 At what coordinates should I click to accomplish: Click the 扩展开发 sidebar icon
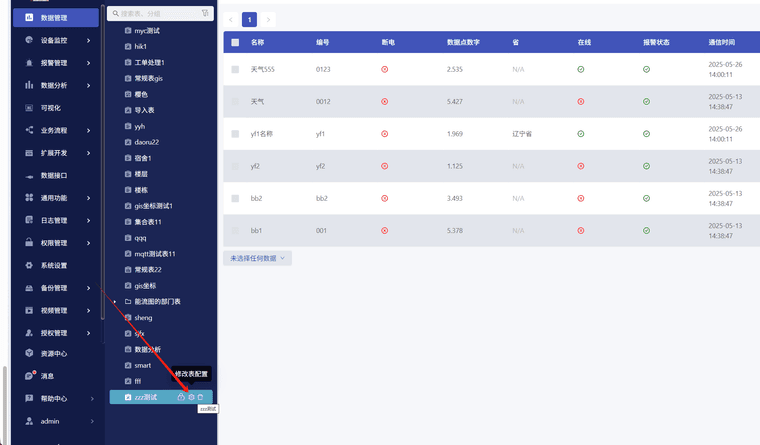point(29,153)
